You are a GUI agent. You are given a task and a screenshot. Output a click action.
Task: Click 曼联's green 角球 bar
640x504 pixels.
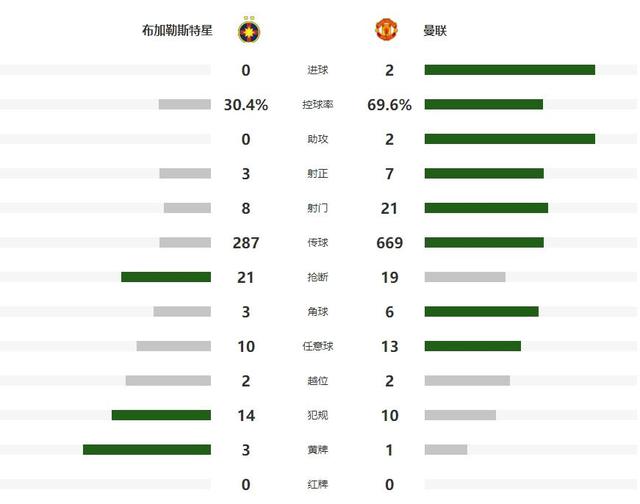481,312
